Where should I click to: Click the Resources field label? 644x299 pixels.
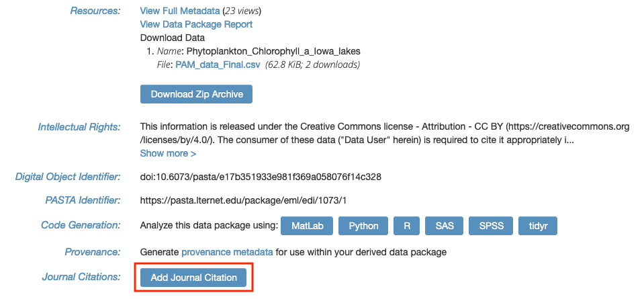tap(95, 11)
